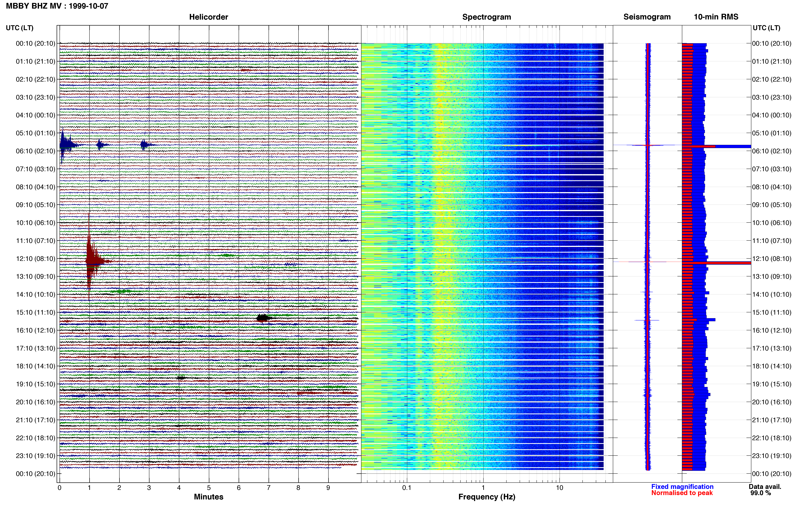
Task: Click the left '21:10 (17:10)' time label
Action: click(36, 420)
